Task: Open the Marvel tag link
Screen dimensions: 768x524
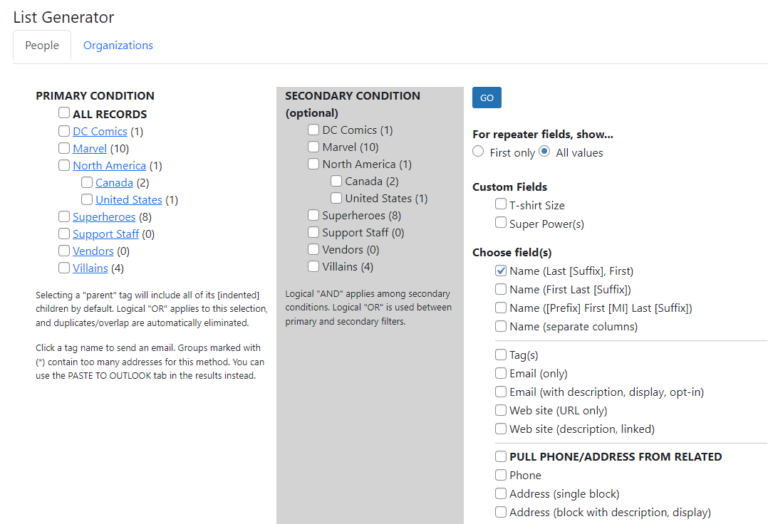Action: click(x=89, y=148)
